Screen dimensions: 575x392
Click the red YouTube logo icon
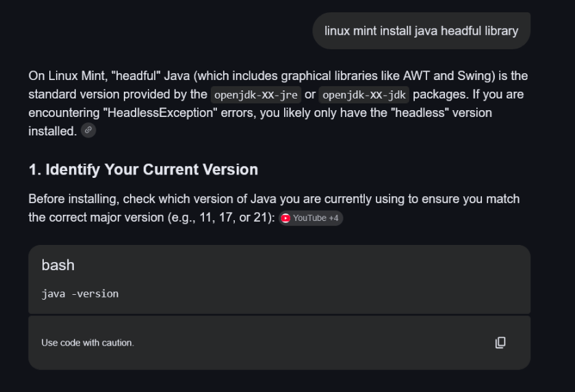coord(285,218)
